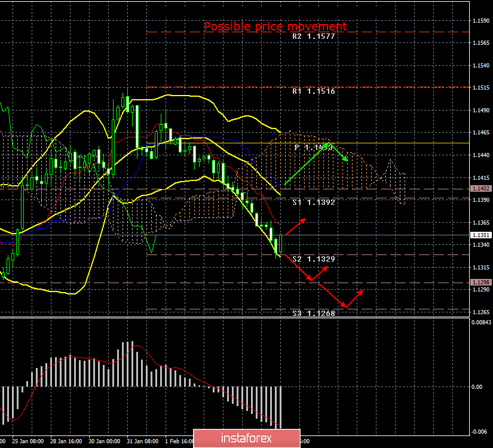This screenshot has height=448, width=493.
Task: Select the R1 1.1516 resistance label
Action: coord(314,91)
